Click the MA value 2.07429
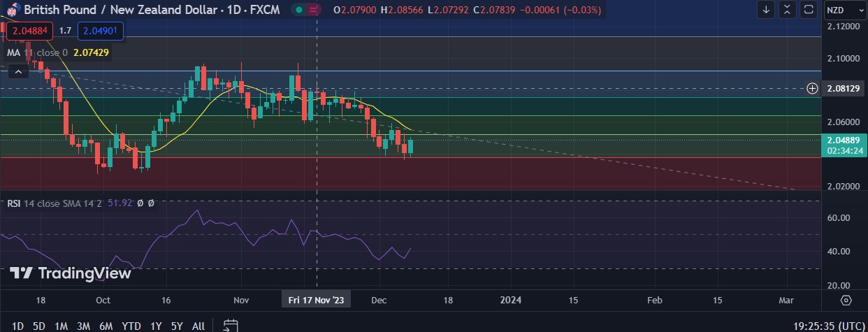868x332 pixels. click(x=90, y=52)
